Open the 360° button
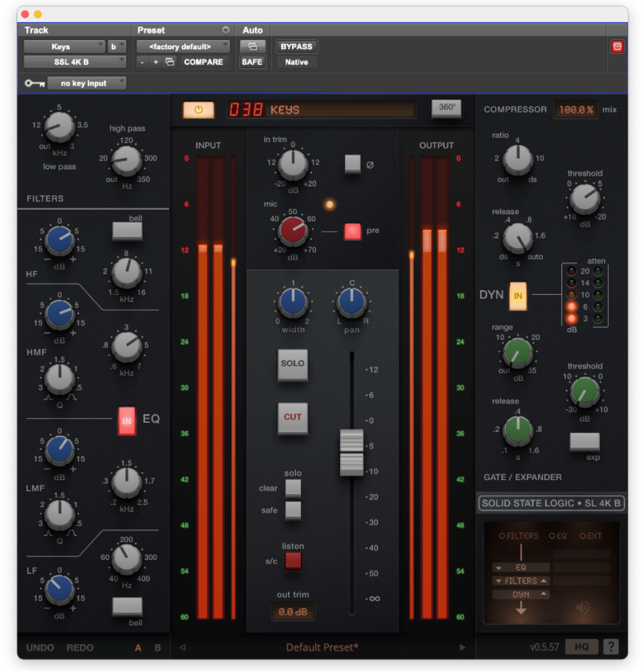 coord(447,107)
